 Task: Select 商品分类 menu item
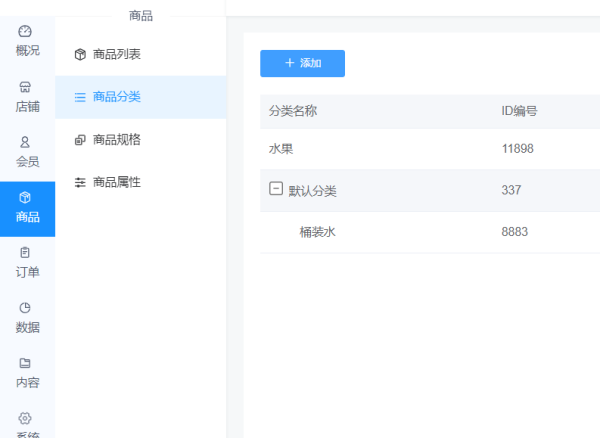pos(116,97)
